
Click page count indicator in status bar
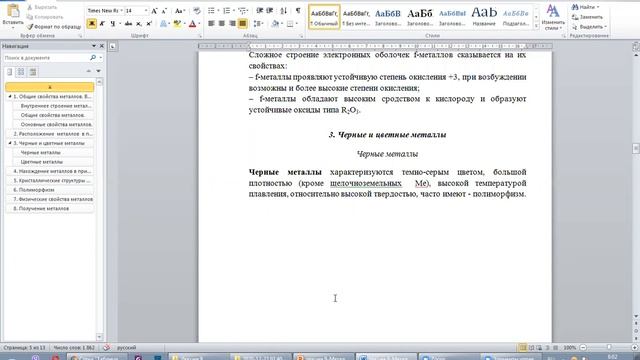[24, 348]
